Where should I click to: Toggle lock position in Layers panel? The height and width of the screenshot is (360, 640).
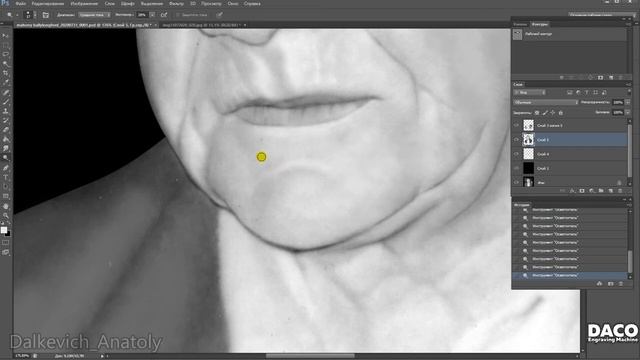click(x=553, y=113)
